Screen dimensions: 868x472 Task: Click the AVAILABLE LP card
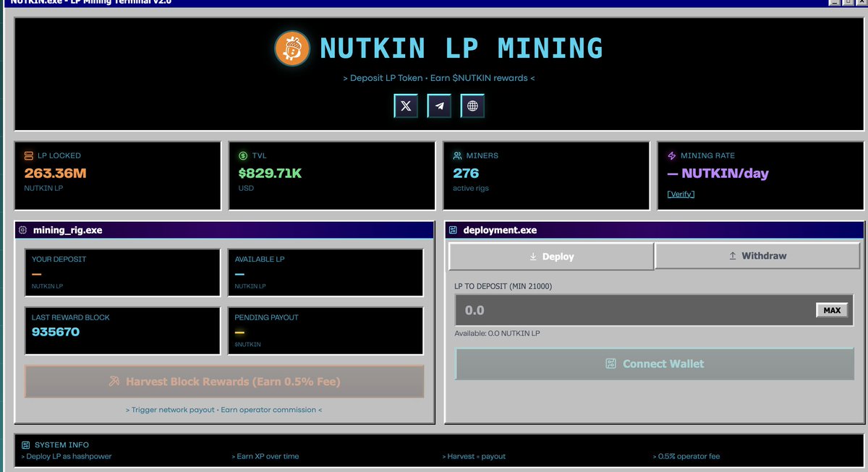[x=325, y=273]
